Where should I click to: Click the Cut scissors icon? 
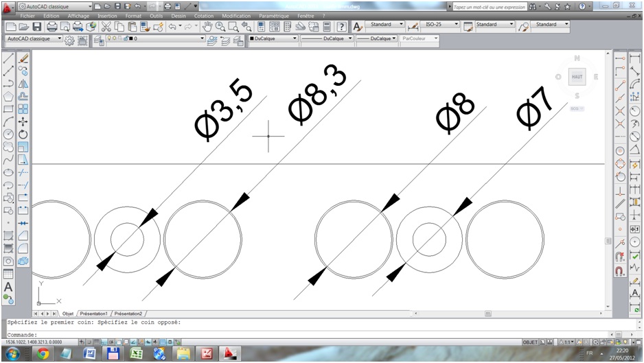tap(106, 27)
